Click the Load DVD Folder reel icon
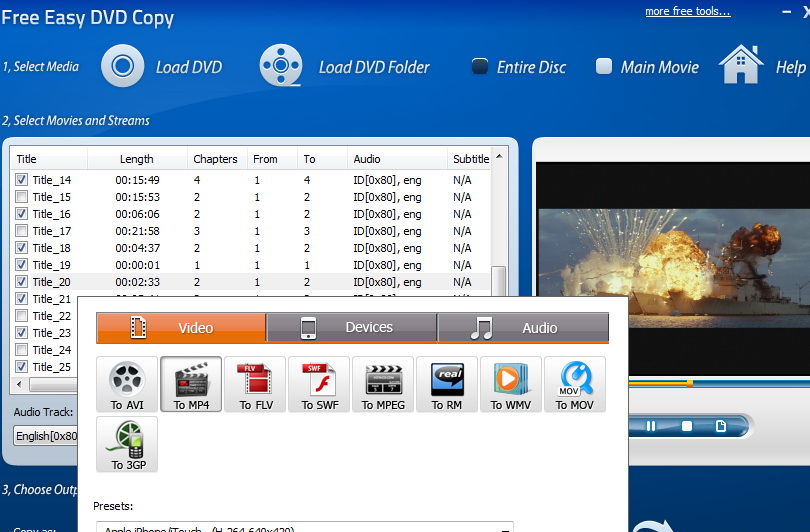Viewport: 810px width, 532px height. [x=281, y=65]
